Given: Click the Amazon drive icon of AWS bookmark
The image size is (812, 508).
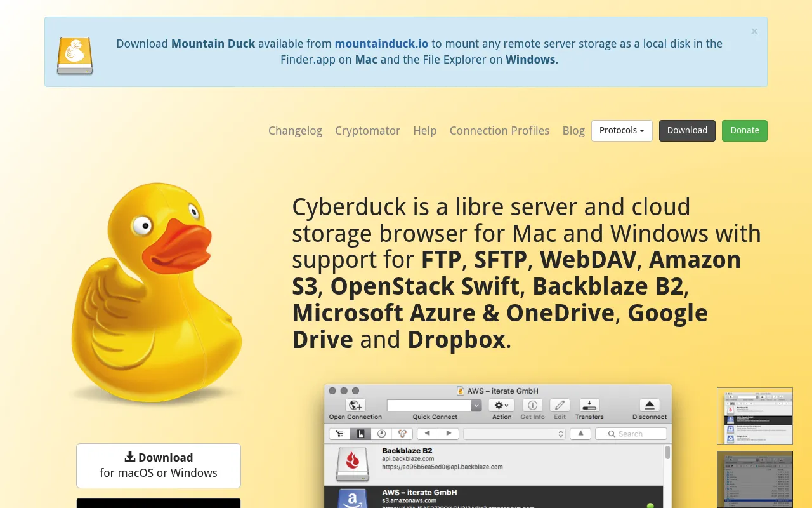Looking at the screenshot, I should click(x=352, y=499).
